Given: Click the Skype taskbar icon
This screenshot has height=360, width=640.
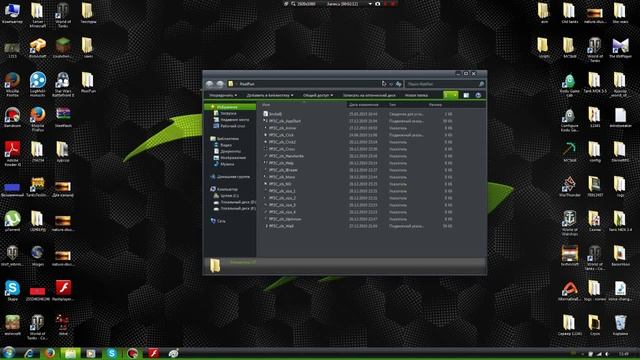Looking at the screenshot, I should click(111, 353).
